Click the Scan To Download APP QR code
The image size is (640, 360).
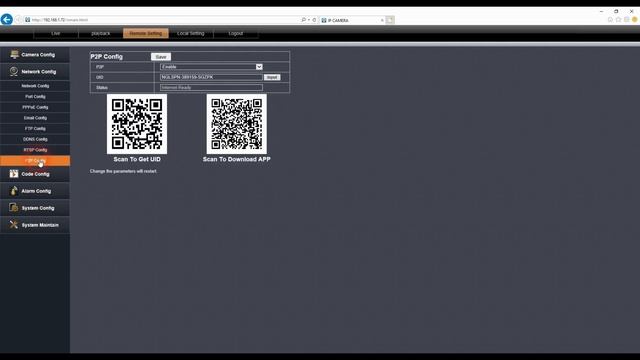coord(236,124)
